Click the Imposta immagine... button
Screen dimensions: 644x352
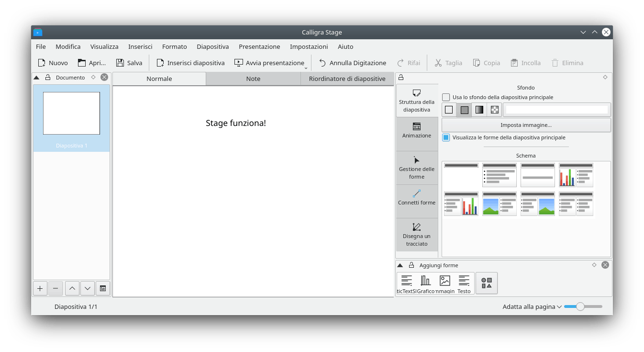tap(526, 125)
